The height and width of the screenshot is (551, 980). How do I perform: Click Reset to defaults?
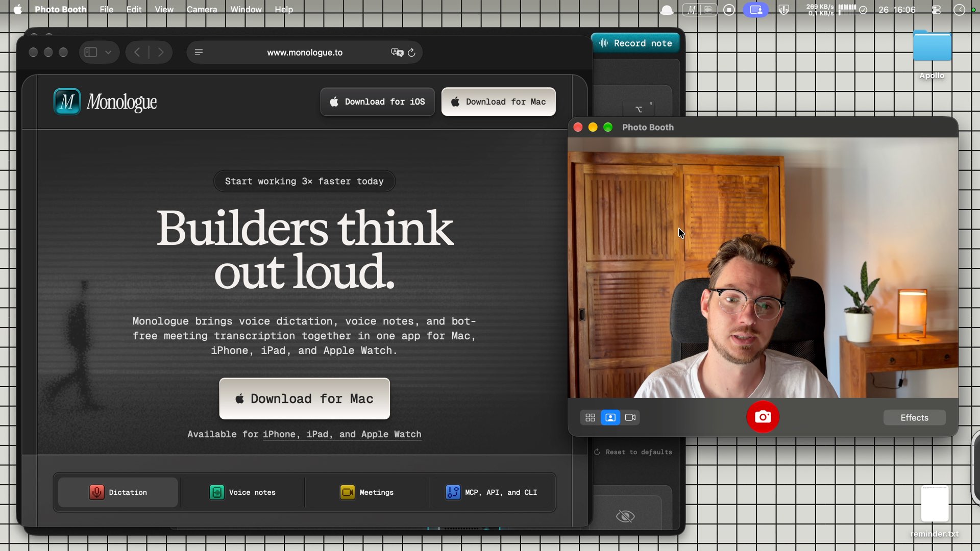pyautogui.click(x=633, y=452)
